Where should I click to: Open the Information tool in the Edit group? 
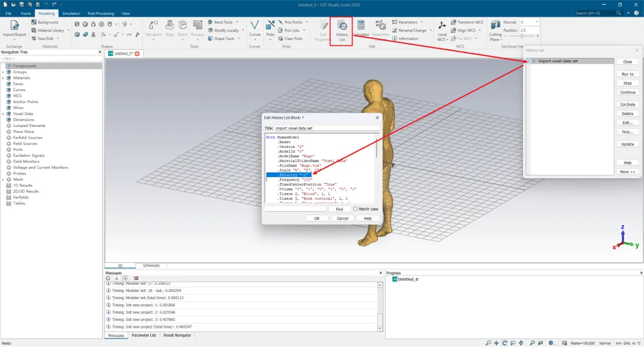[x=405, y=39]
